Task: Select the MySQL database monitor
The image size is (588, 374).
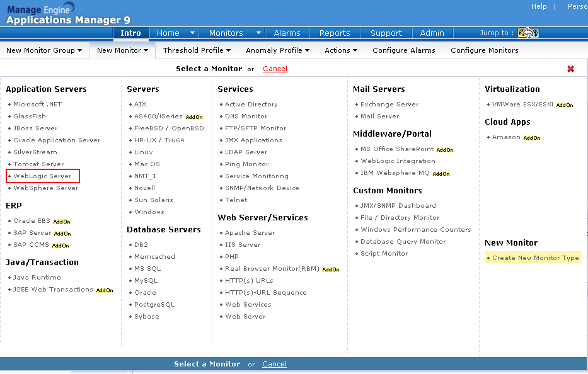Action: point(146,281)
